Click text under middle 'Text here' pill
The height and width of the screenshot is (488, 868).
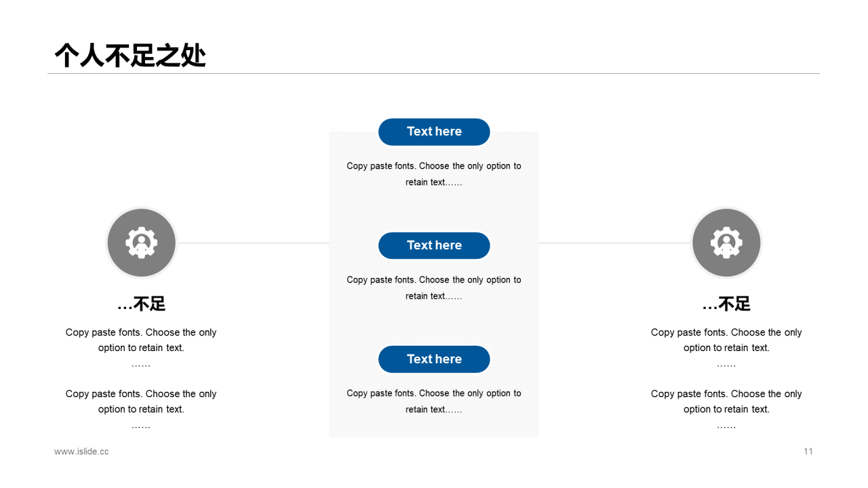(x=434, y=288)
